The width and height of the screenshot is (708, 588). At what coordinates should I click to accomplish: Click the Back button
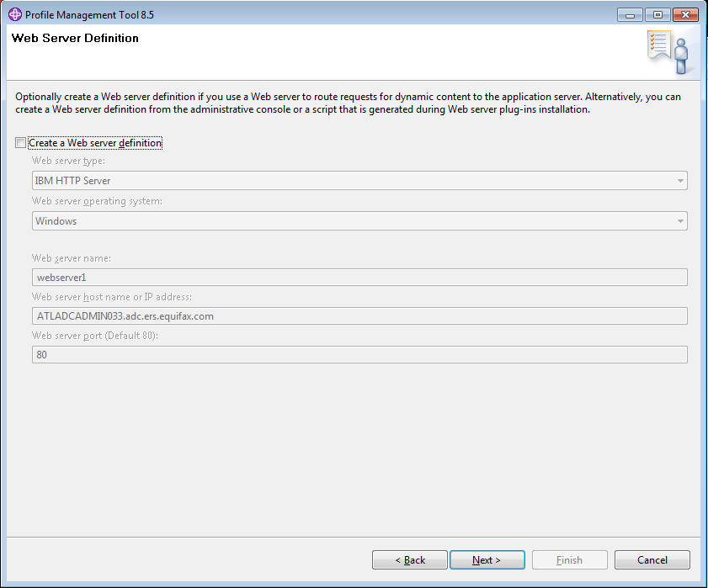pos(409,559)
